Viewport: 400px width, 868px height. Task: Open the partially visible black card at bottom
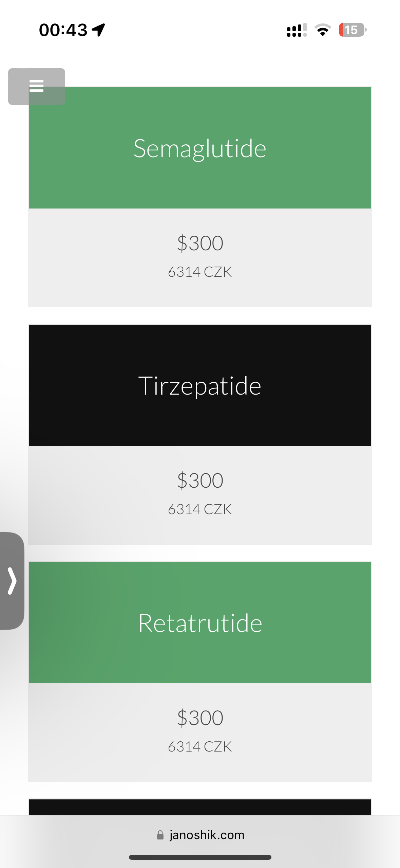pos(200,807)
